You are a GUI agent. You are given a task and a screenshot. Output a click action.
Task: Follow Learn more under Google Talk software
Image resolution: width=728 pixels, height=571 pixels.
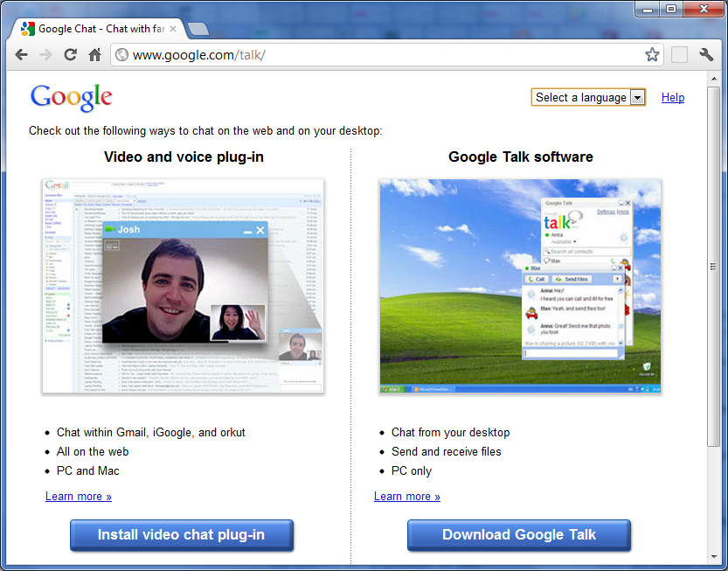tap(407, 496)
